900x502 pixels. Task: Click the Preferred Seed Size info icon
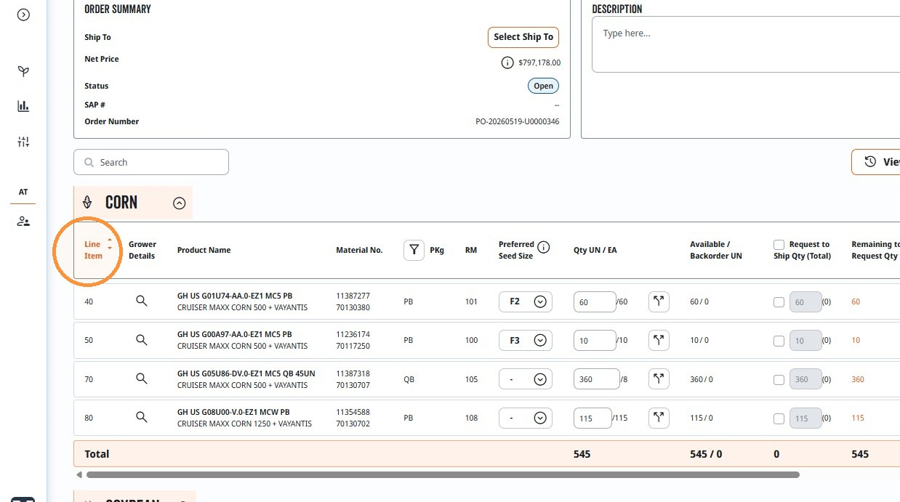click(x=544, y=247)
